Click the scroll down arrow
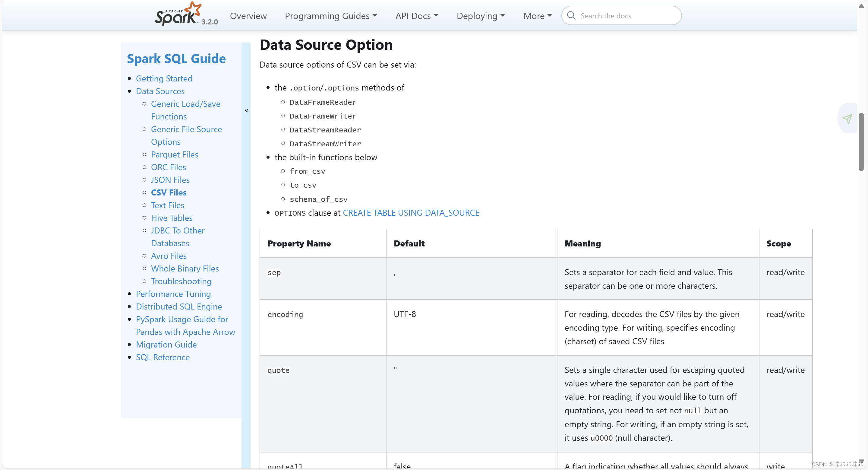The height and width of the screenshot is (470, 868). [861, 462]
